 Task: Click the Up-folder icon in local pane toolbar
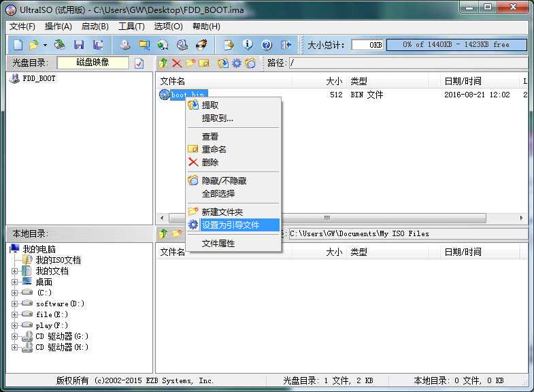[x=163, y=233]
